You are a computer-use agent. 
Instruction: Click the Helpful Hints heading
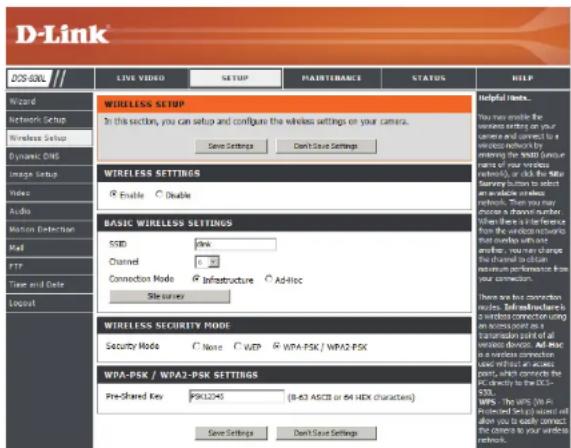pos(504,98)
